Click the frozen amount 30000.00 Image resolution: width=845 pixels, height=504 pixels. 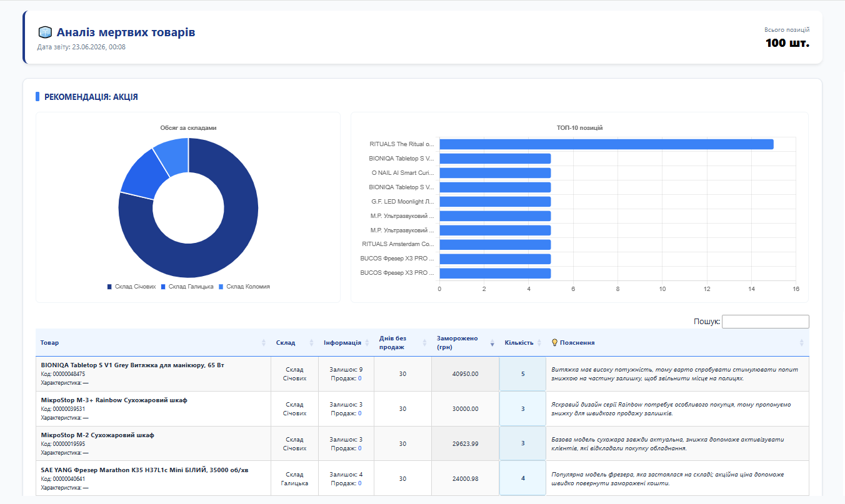pos(465,409)
